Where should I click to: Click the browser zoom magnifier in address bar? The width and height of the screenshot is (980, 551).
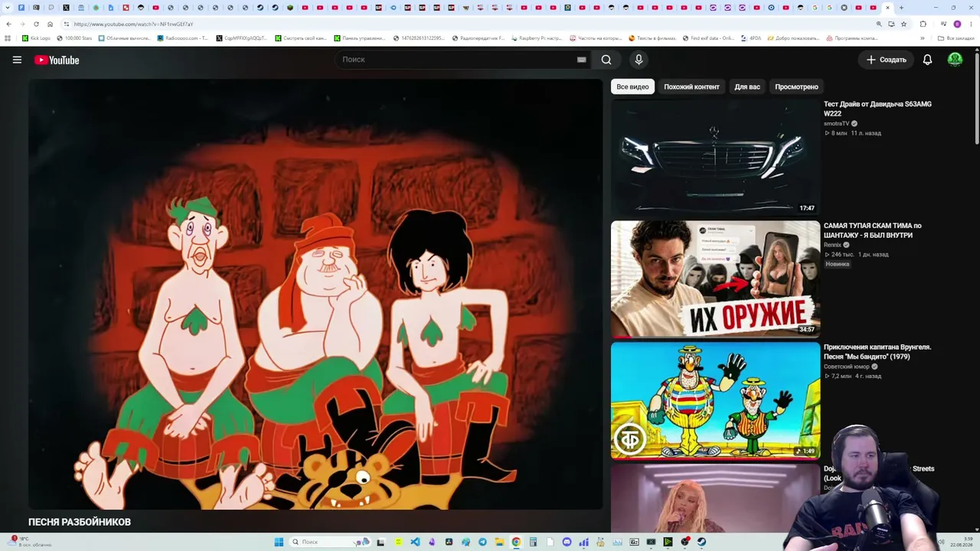(x=878, y=24)
